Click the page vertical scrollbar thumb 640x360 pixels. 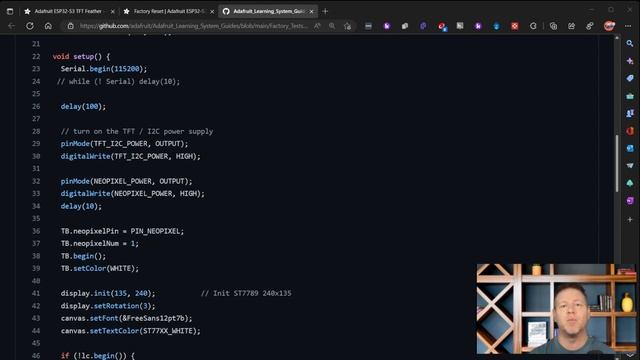(617, 163)
